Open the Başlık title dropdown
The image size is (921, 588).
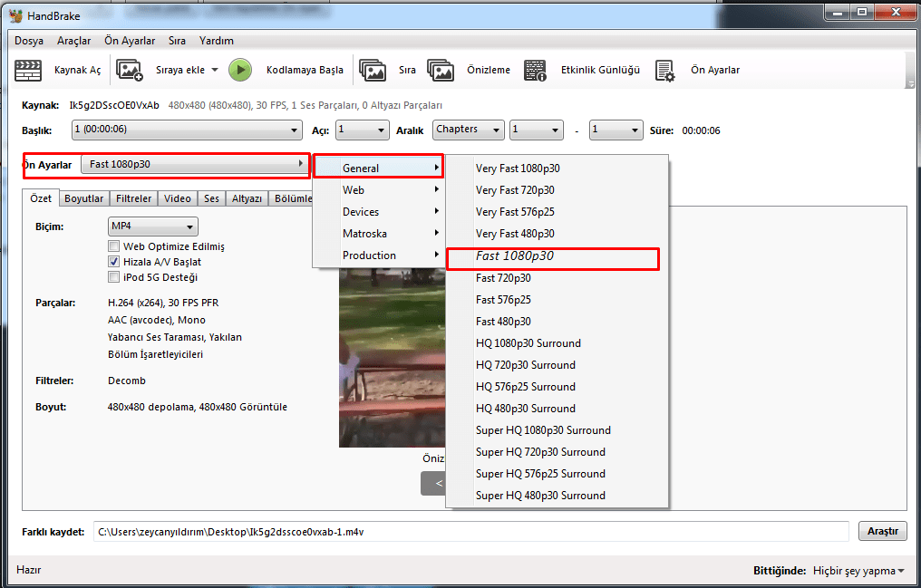187,130
